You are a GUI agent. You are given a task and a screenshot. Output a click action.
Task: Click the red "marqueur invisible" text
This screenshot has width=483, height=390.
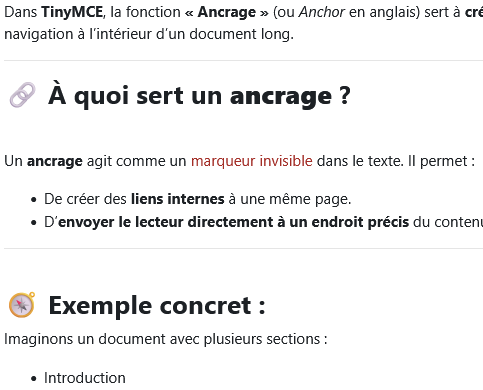(252, 161)
